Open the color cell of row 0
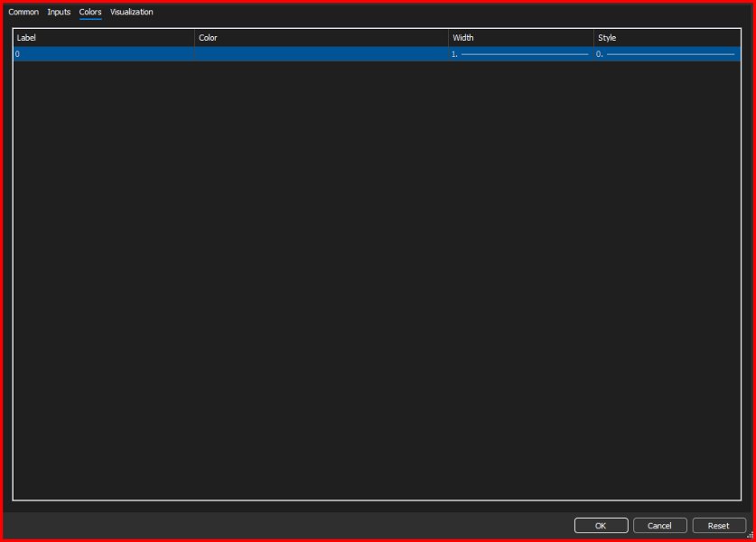 (x=322, y=54)
